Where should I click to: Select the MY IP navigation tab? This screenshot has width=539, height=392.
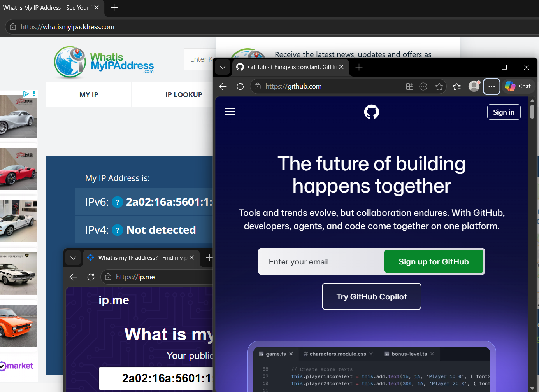[89, 95]
